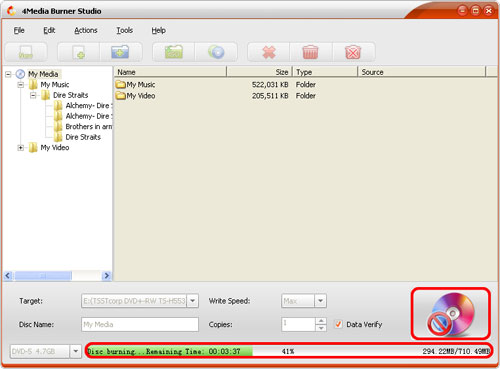Sort by the Source column header
500x369 pixels.
pos(422,72)
